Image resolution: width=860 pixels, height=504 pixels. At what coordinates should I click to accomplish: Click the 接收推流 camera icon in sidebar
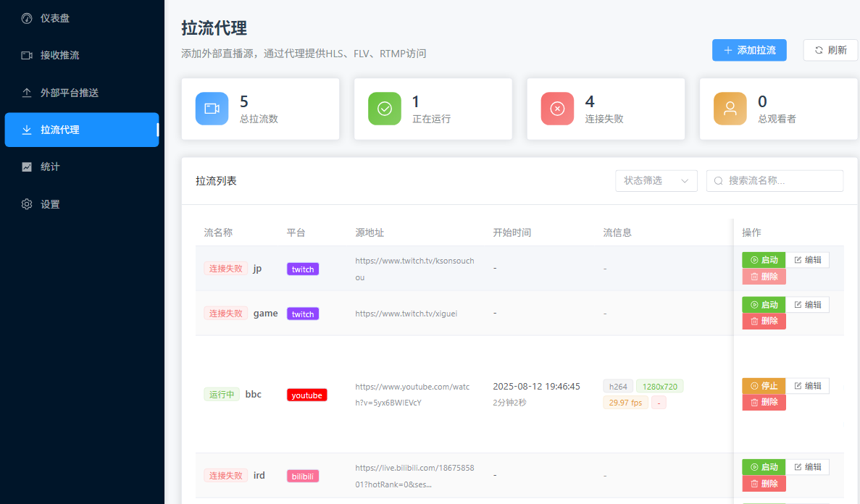pos(27,55)
